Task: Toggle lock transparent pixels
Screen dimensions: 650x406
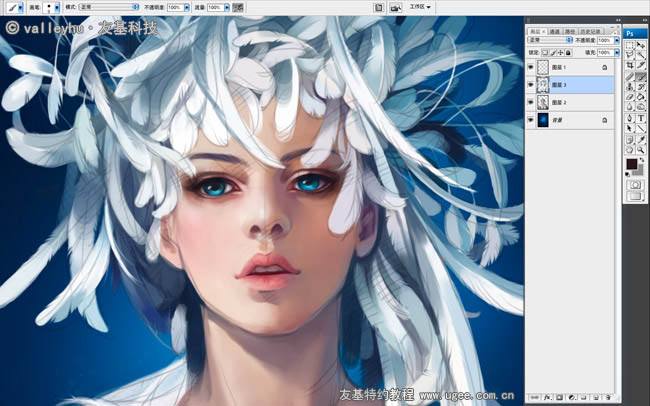Action: pos(545,53)
